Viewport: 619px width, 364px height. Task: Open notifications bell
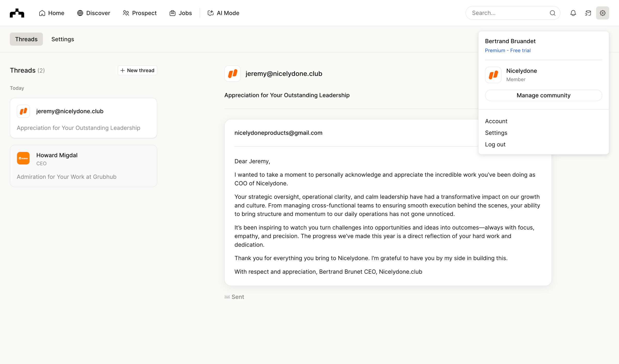coord(573,13)
